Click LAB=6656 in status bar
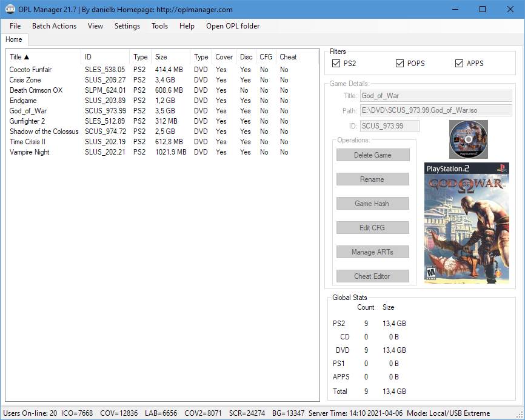Image resolution: width=525 pixels, height=420 pixels. pos(161,413)
